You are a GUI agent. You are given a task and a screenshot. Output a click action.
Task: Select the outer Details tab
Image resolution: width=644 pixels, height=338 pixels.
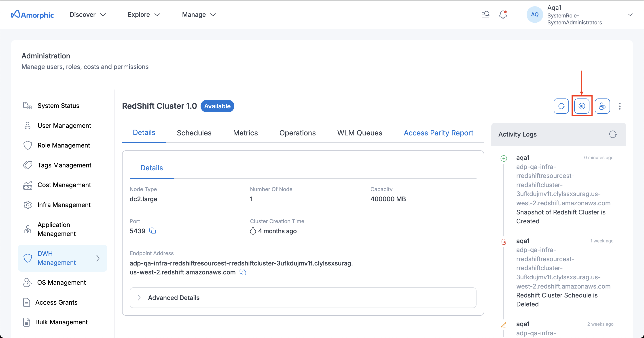pos(144,133)
